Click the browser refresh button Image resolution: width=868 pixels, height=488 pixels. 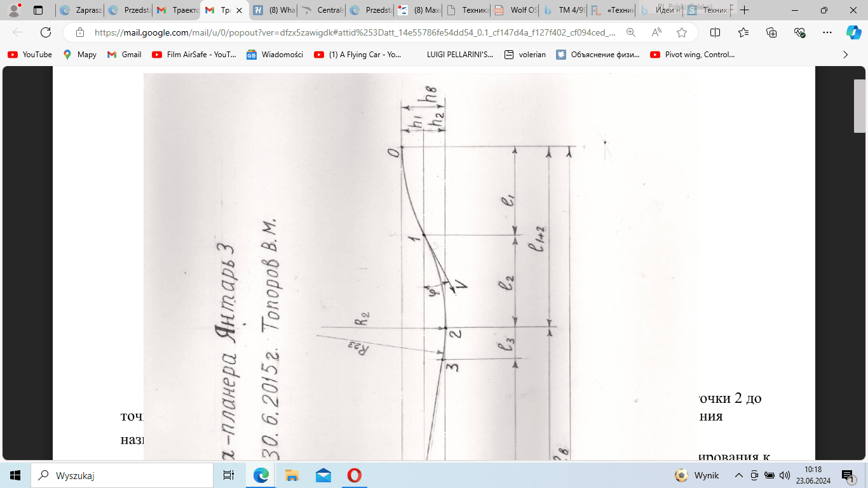click(46, 32)
